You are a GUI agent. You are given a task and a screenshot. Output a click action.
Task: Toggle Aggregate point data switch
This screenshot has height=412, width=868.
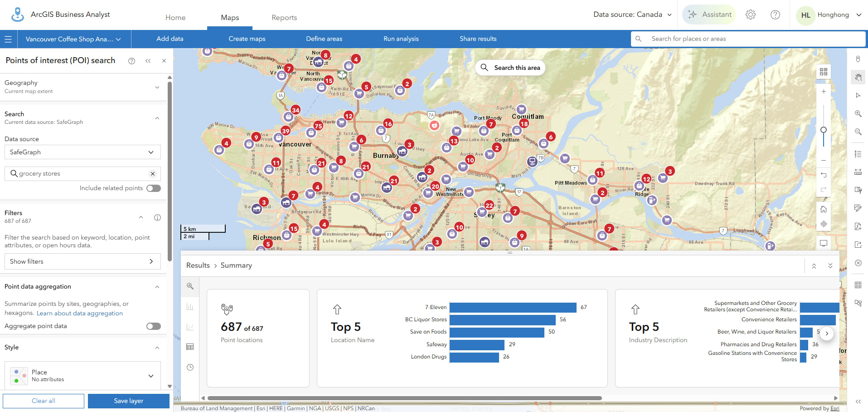click(154, 326)
